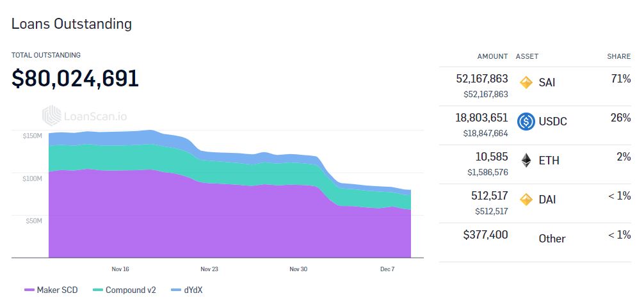Click the AMOUNT column header

pos(492,56)
